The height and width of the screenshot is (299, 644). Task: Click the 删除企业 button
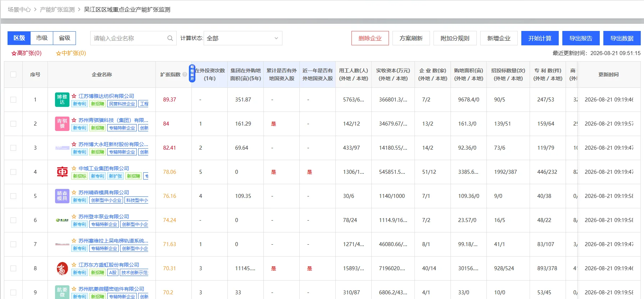370,38
